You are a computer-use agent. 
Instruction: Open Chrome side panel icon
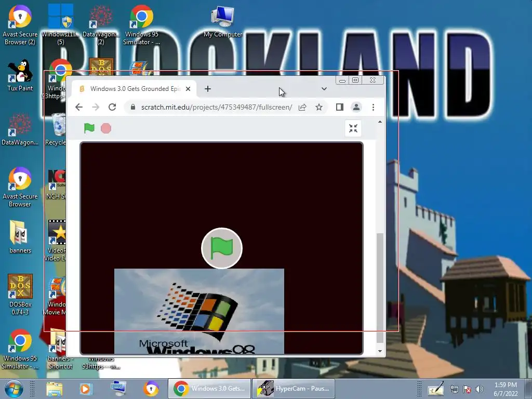tap(340, 107)
